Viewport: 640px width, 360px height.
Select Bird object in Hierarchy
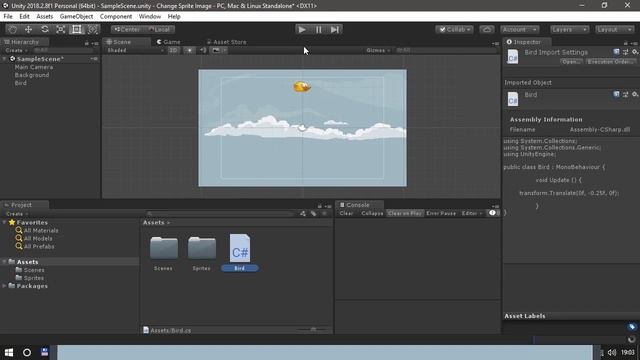[20, 83]
